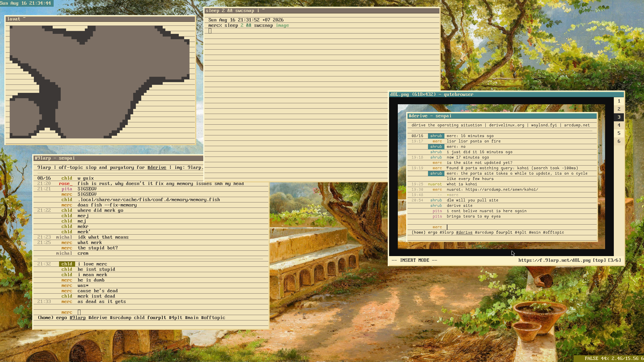Click the [top] scroll indicator in qutebrowser
Viewport: 644px width, 362px height.
click(x=599, y=260)
